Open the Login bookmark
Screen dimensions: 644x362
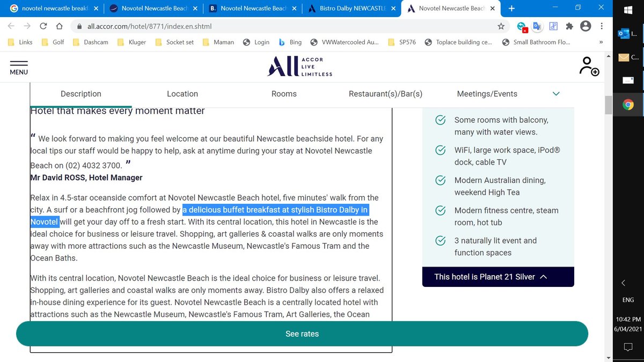click(x=256, y=42)
